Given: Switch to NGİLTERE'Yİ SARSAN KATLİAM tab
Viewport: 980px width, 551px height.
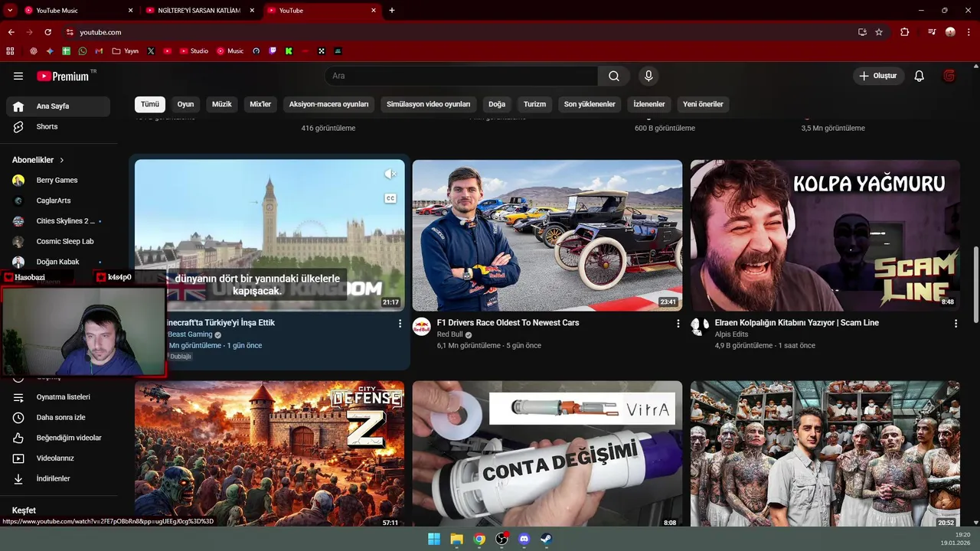Looking at the screenshot, I should (201, 11).
